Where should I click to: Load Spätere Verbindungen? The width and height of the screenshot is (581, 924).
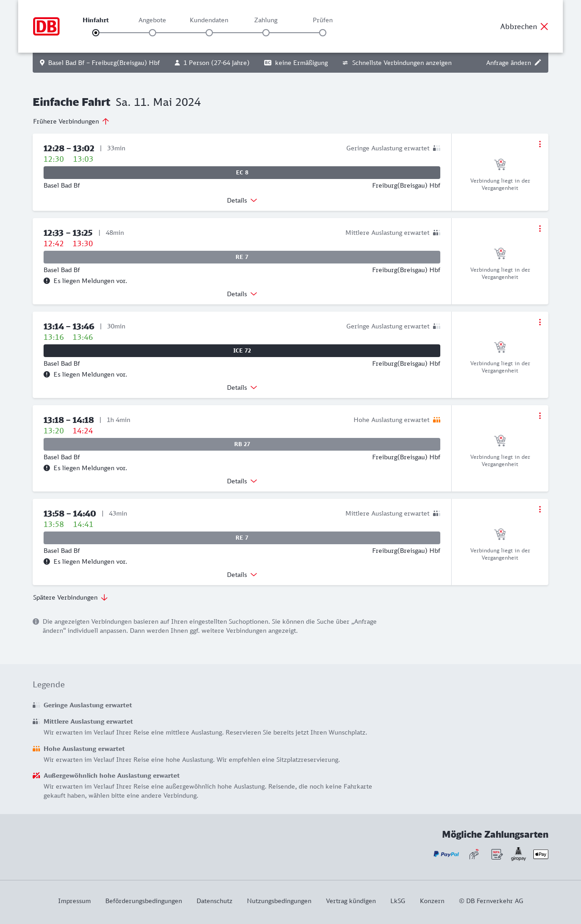[x=70, y=597]
